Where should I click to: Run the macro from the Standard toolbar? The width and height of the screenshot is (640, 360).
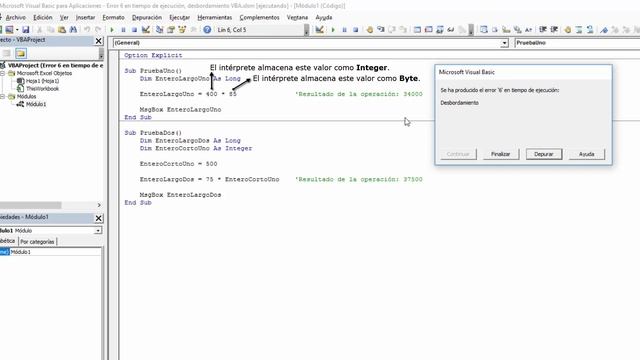(x=112, y=30)
